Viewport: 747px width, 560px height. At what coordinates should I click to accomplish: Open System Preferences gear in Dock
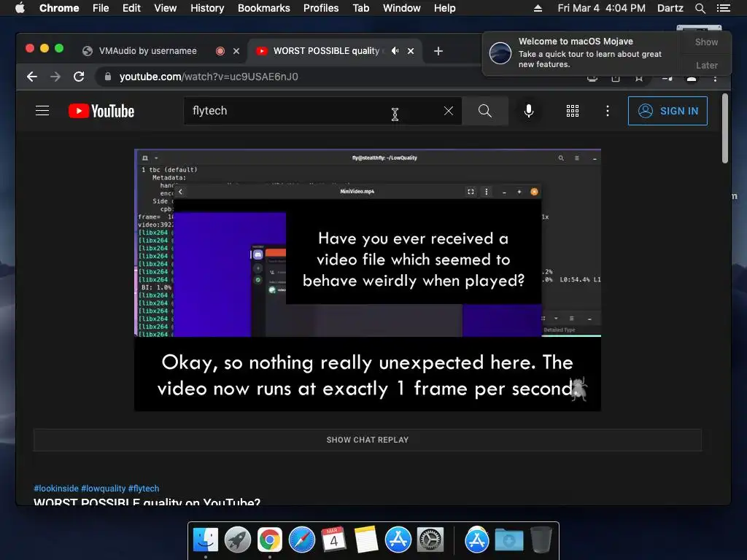(430, 540)
